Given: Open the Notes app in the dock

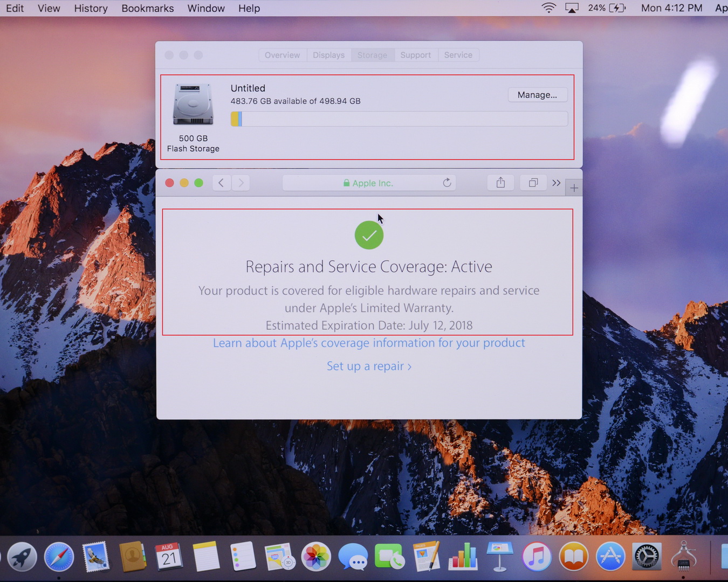Looking at the screenshot, I should (x=206, y=557).
